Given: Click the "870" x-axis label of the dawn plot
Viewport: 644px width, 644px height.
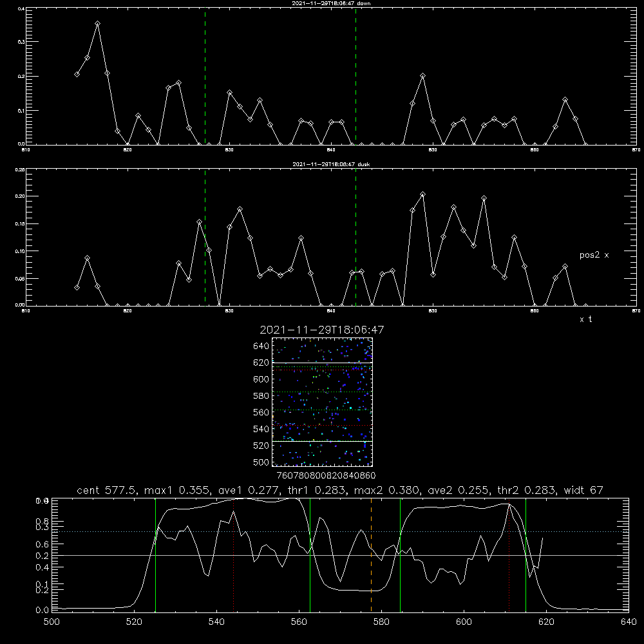Looking at the screenshot, I should click(x=636, y=150).
